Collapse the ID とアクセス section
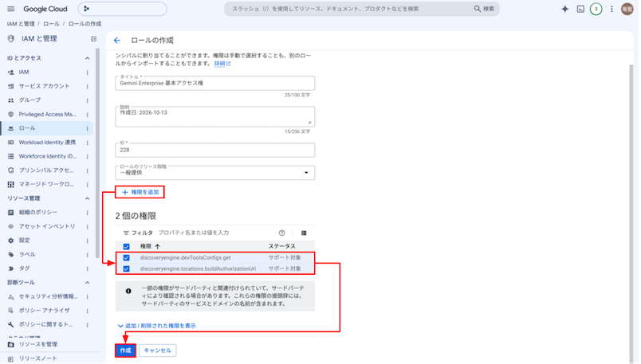641x364 pixels. (87, 58)
